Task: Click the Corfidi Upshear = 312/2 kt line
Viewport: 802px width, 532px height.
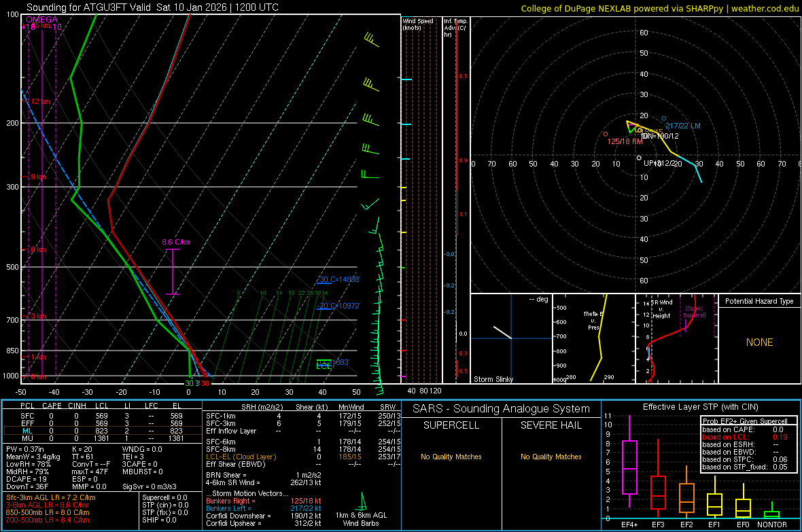Action: click(x=264, y=523)
